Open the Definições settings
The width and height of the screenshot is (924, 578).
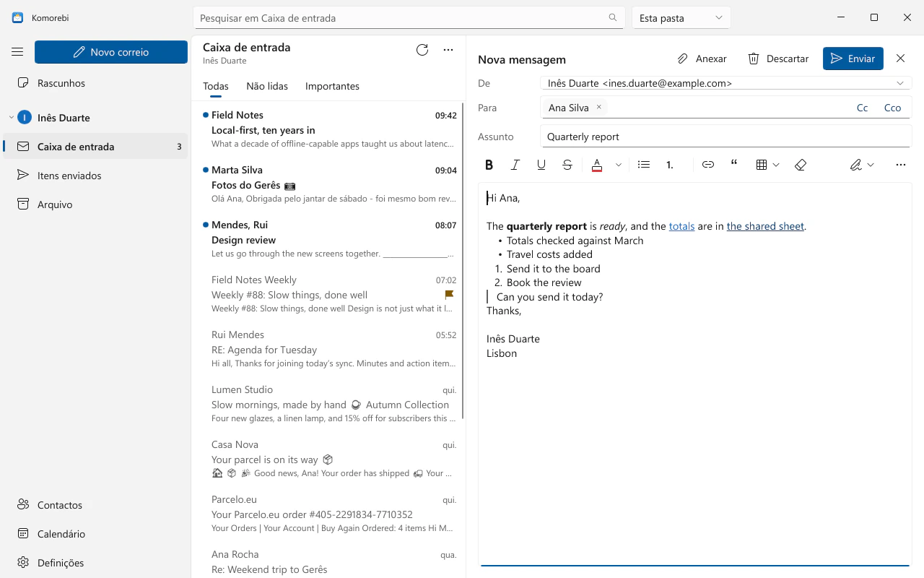click(95, 563)
